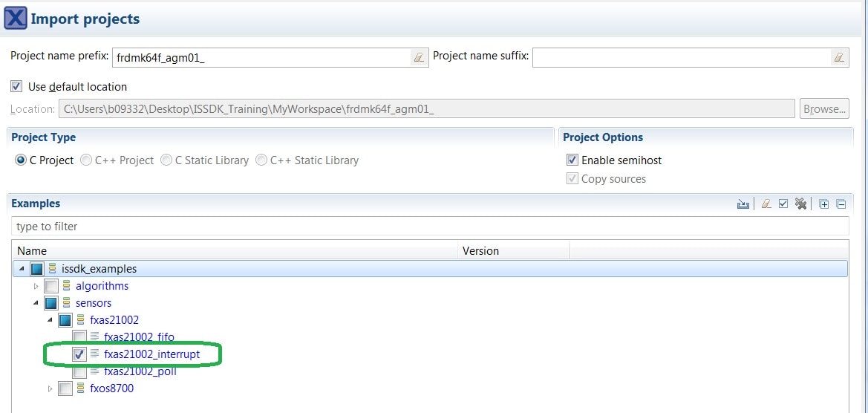Click the expand-all plus icon in Examples toolbar

point(824,204)
